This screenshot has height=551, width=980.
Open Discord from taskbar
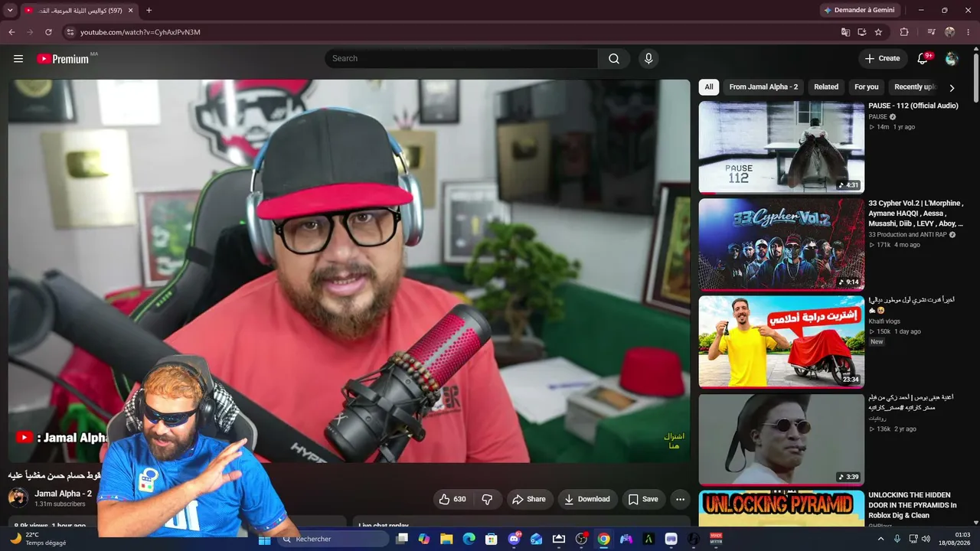(514, 540)
